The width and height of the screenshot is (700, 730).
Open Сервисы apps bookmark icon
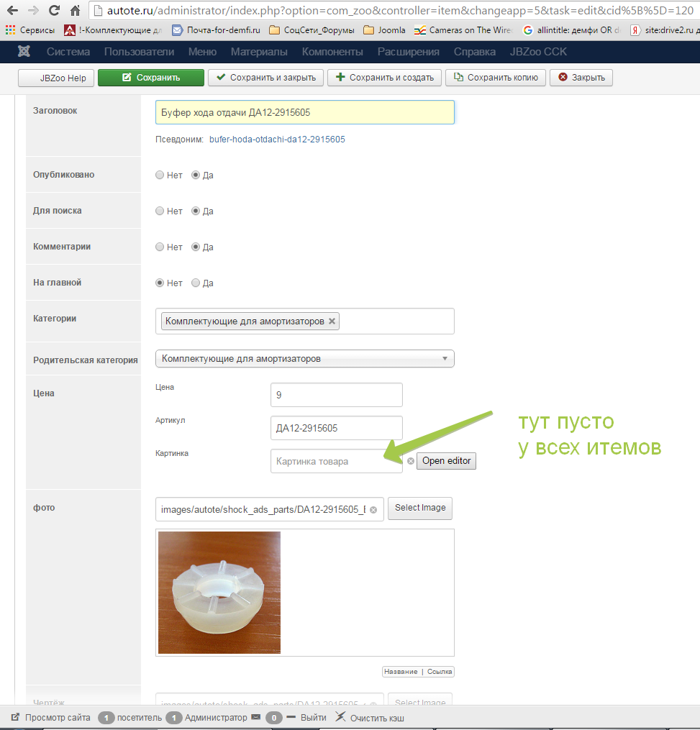[x=10, y=30]
